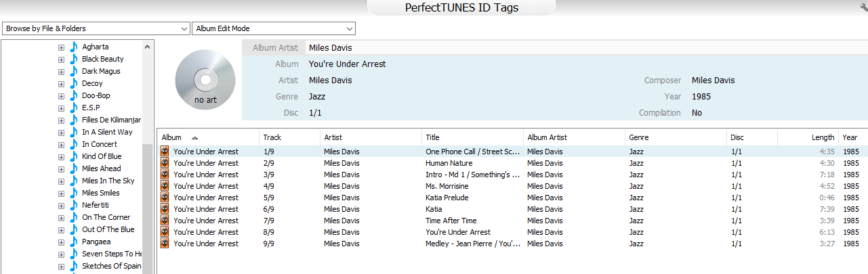Open the Browse by File & Folders dropdown
The height and width of the screenshot is (274, 868).
[96, 28]
